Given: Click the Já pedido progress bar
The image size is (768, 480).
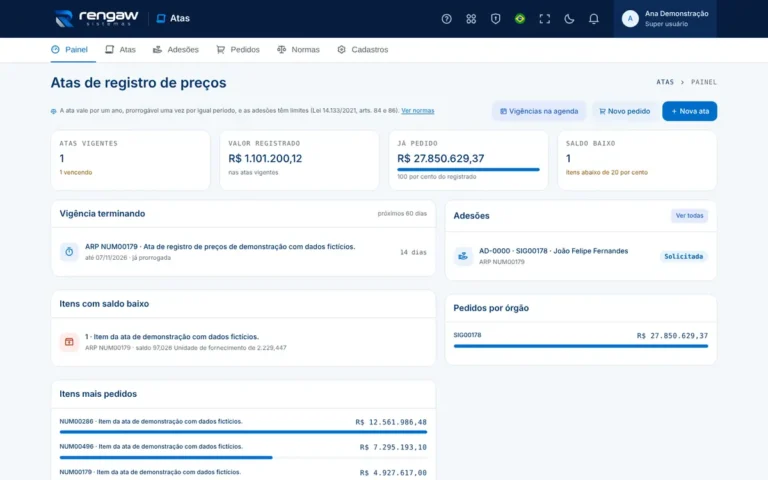Looking at the screenshot, I should 468,169.
